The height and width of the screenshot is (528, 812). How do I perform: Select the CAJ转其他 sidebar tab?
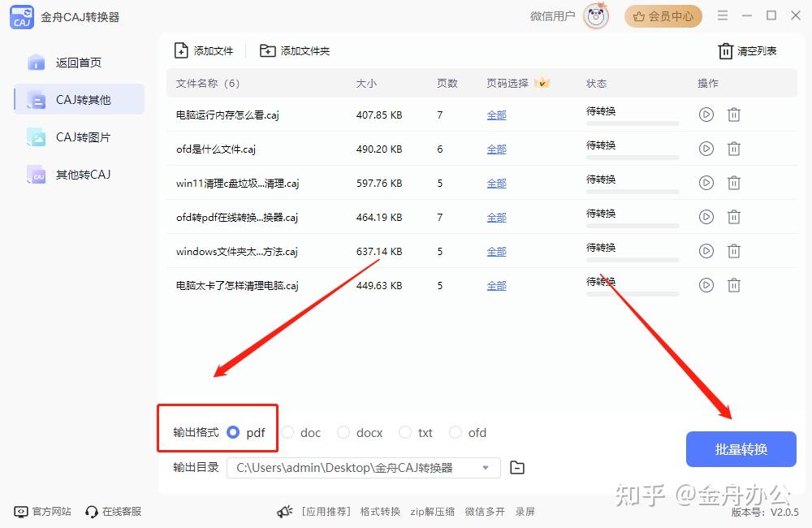(x=79, y=99)
